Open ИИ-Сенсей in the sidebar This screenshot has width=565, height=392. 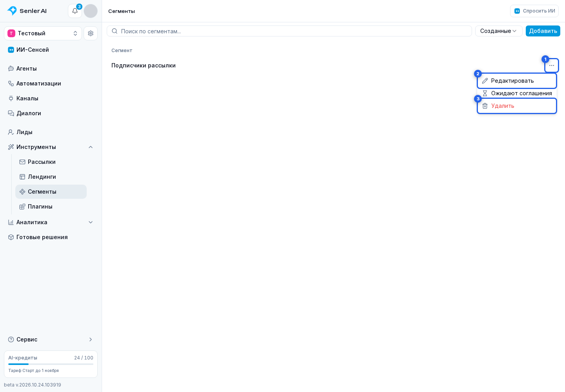tap(51, 50)
